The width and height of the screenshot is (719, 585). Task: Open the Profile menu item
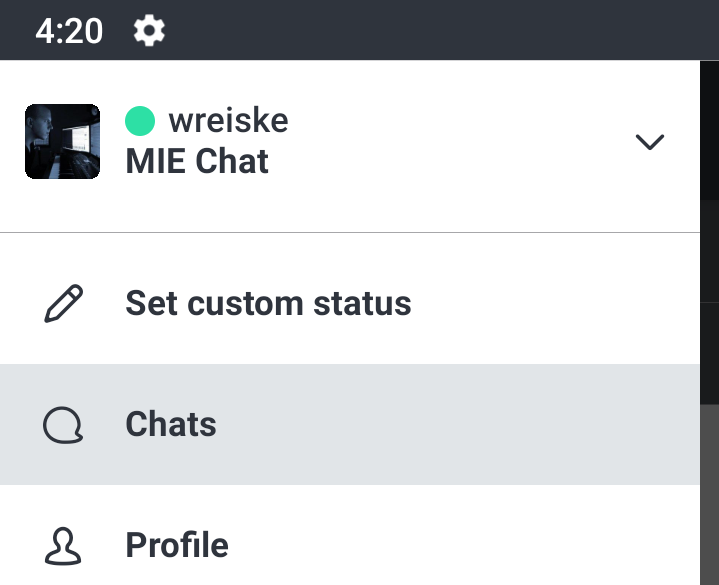tap(177, 545)
